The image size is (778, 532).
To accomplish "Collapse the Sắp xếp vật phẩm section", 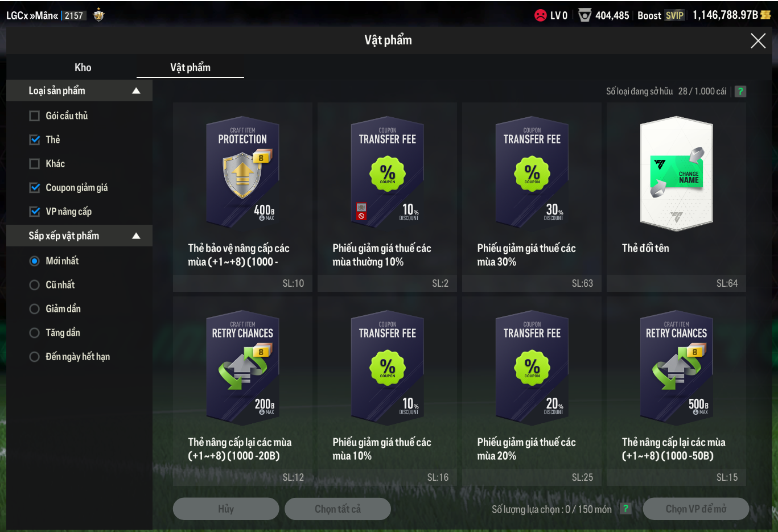I will click(x=136, y=236).
